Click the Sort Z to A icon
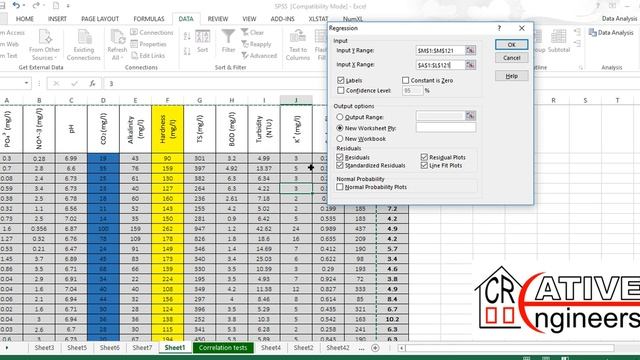Image resolution: width=640 pixels, height=360 pixels. (187, 52)
